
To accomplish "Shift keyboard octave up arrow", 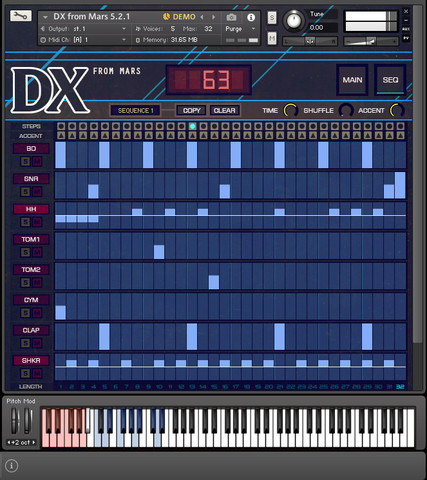I will tap(34, 443).
